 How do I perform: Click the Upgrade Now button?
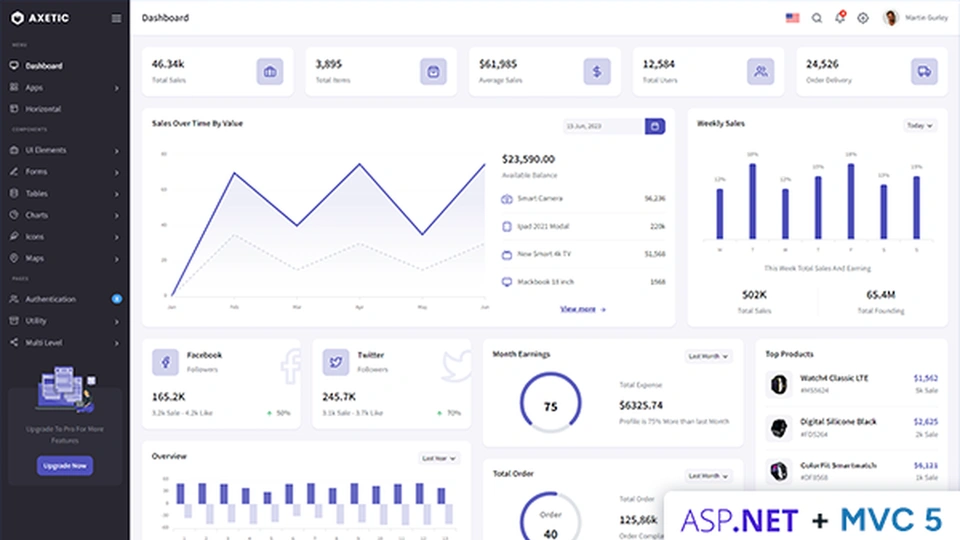tap(65, 465)
